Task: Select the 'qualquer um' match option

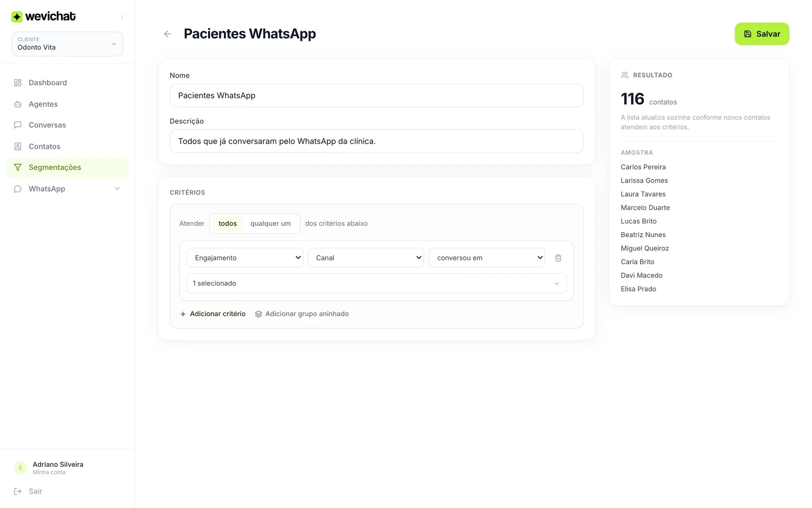Action: 270,224
